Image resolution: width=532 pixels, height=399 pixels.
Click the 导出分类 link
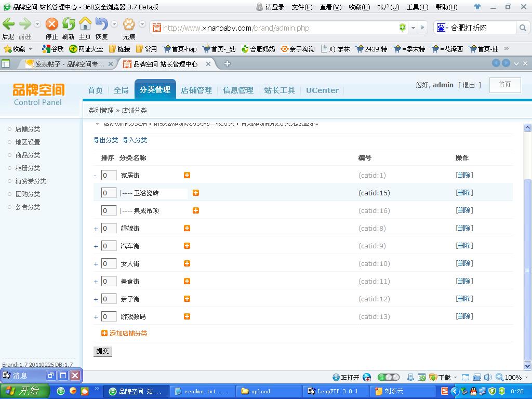(x=106, y=140)
